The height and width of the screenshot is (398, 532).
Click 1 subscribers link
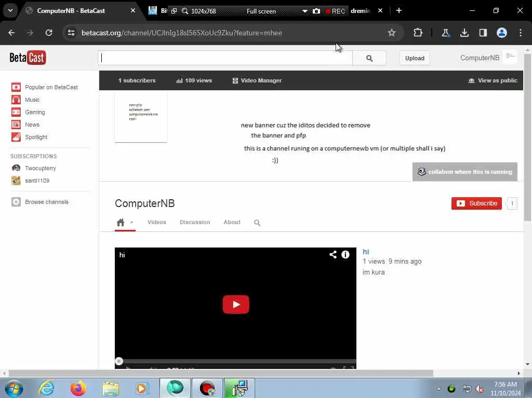(x=137, y=80)
